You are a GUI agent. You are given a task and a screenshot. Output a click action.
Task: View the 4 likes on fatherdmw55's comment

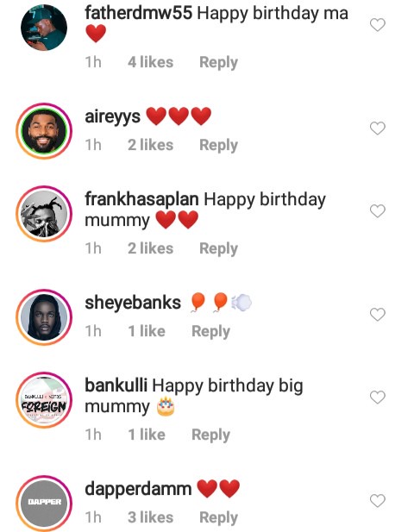150,62
